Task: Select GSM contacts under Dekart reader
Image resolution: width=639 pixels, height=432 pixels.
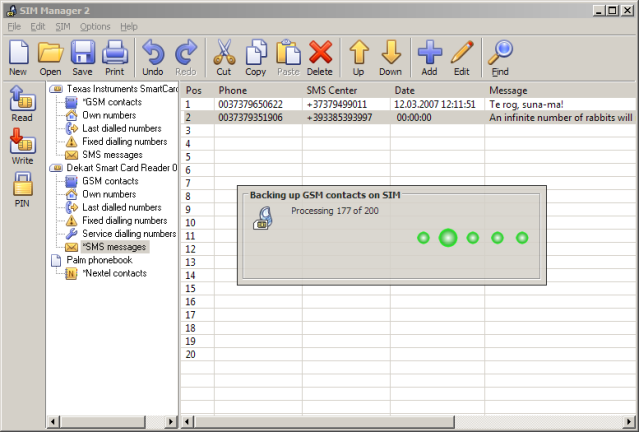Action: point(110,181)
